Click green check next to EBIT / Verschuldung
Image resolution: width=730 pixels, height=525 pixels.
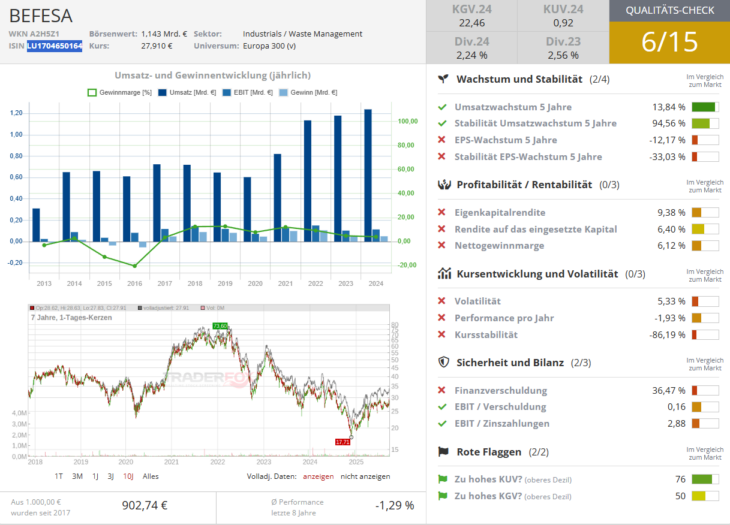442,407
